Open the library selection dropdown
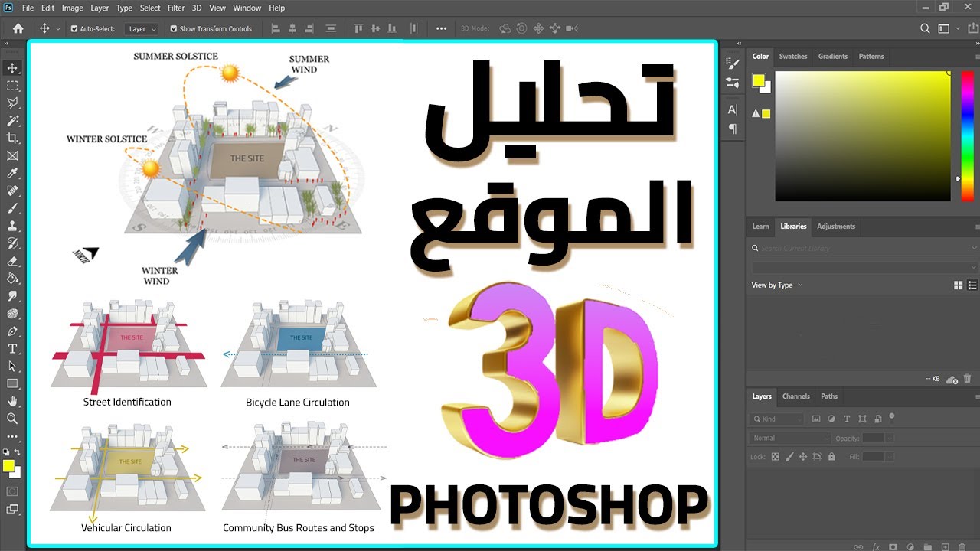980x551 pixels. point(864,266)
